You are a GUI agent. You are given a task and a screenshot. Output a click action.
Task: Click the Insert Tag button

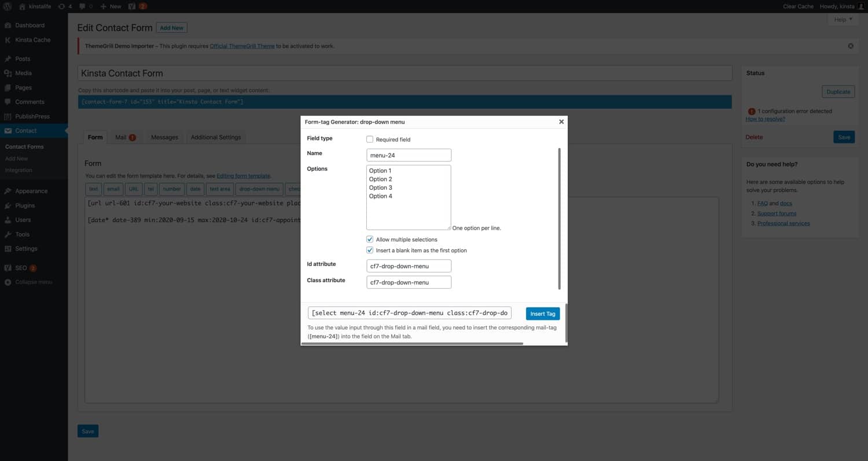542,314
